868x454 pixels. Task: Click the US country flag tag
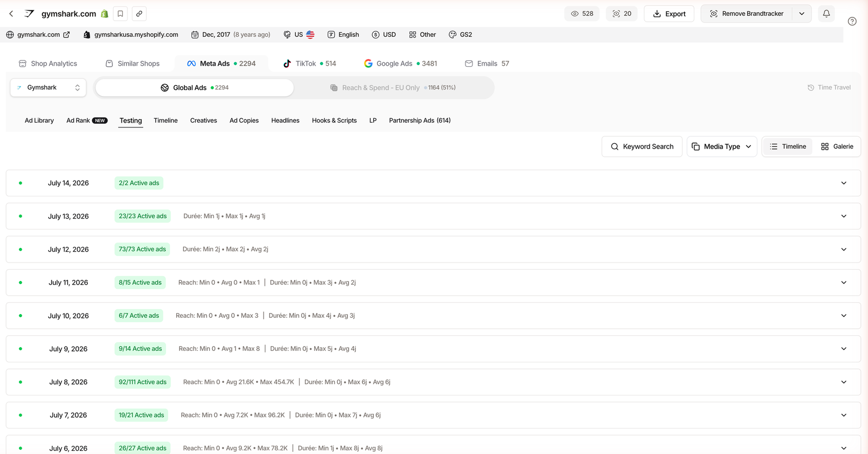pyautogui.click(x=299, y=35)
